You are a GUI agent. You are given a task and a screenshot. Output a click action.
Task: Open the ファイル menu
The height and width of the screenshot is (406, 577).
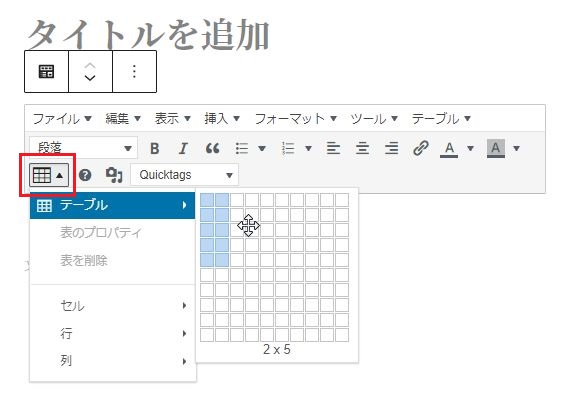point(62,119)
